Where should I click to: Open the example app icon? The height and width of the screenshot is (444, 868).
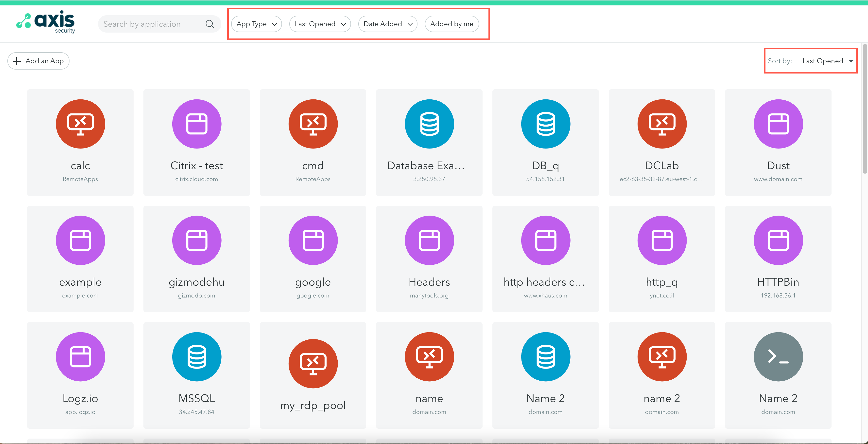click(x=80, y=240)
